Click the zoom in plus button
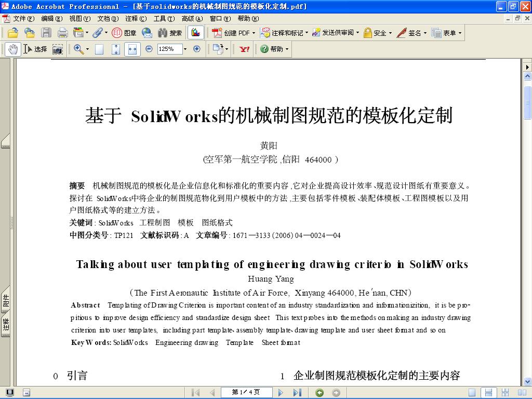 tap(197, 49)
